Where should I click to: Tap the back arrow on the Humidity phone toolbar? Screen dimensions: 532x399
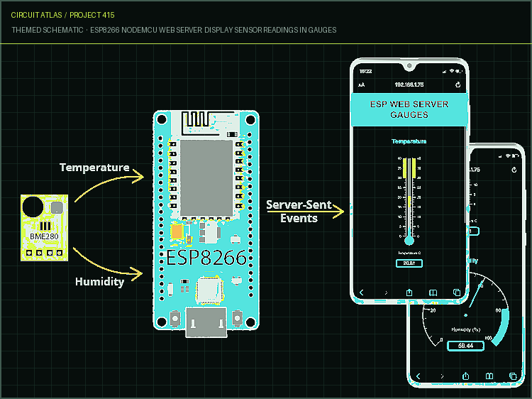click(418, 376)
